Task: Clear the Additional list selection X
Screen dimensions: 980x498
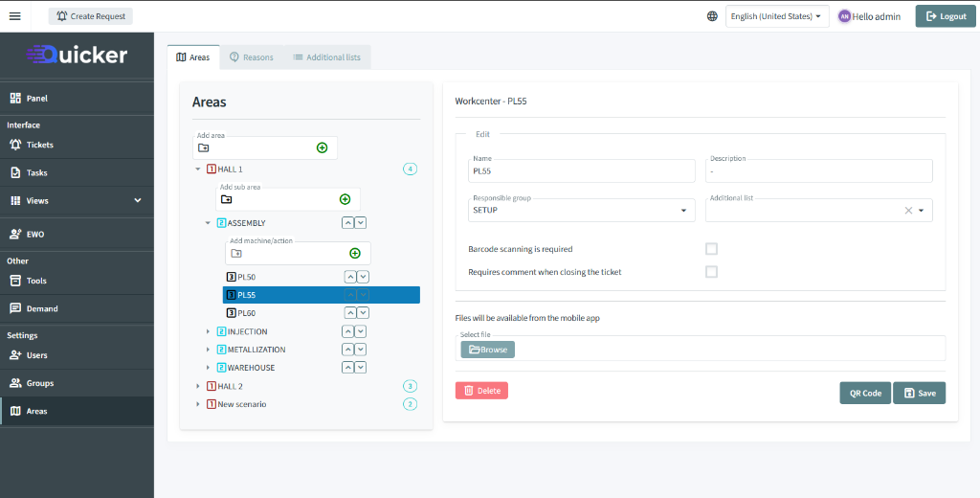Action: [908, 211]
